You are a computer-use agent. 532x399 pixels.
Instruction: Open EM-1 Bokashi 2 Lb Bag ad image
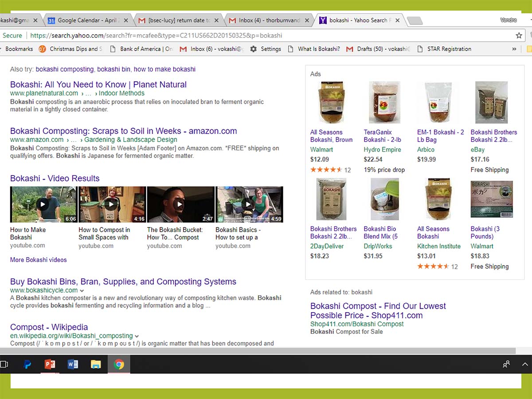tap(438, 102)
